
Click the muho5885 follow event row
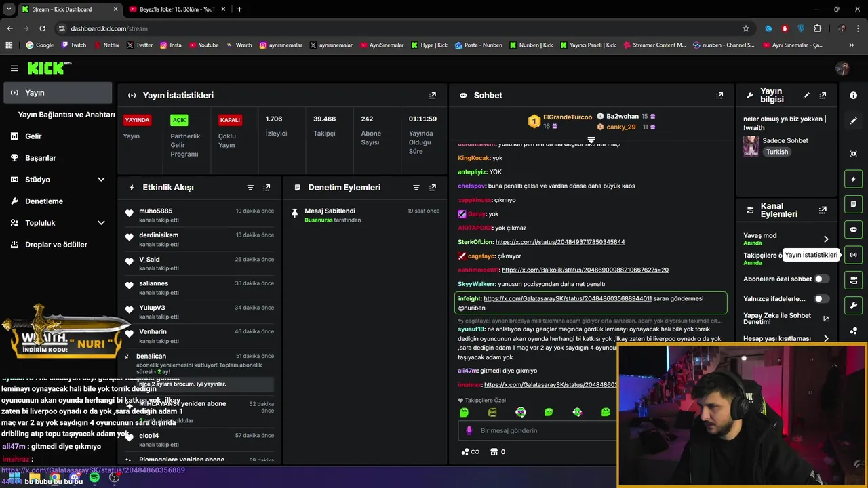199,216
